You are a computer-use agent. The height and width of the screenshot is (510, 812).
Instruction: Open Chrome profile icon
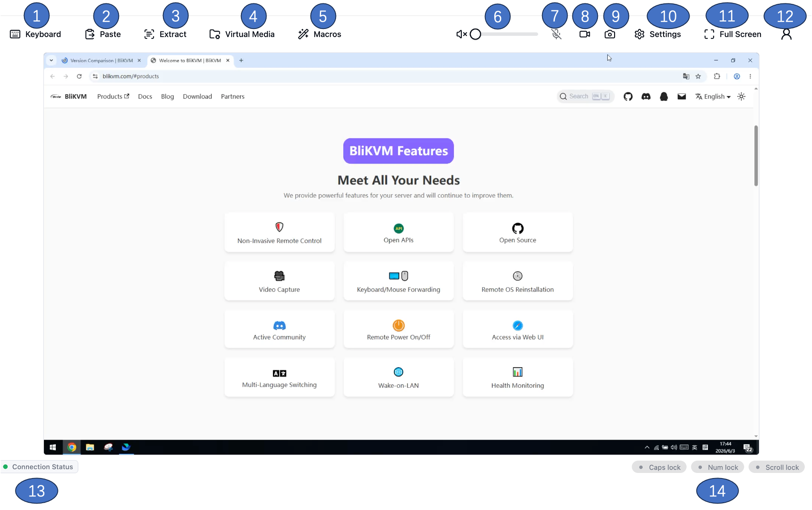tap(737, 76)
